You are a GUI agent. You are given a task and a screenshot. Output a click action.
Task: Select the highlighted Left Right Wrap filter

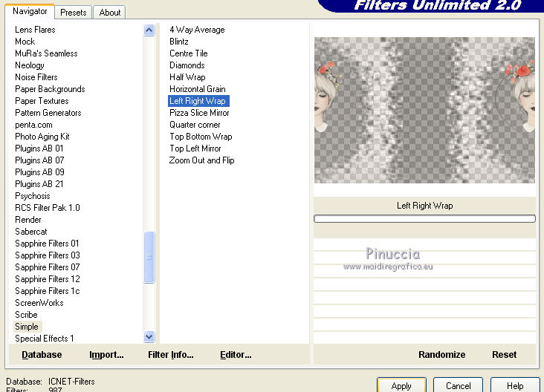(198, 101)
